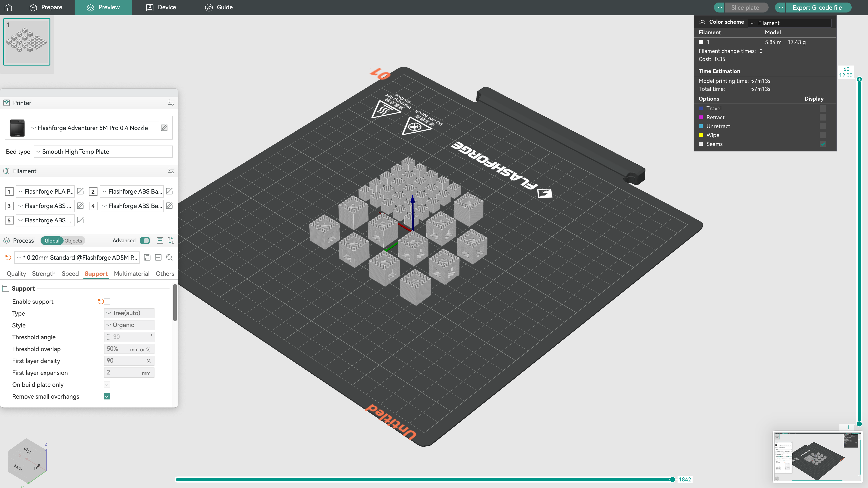Open the Color scheme Filament dropdown

[790, 23]
